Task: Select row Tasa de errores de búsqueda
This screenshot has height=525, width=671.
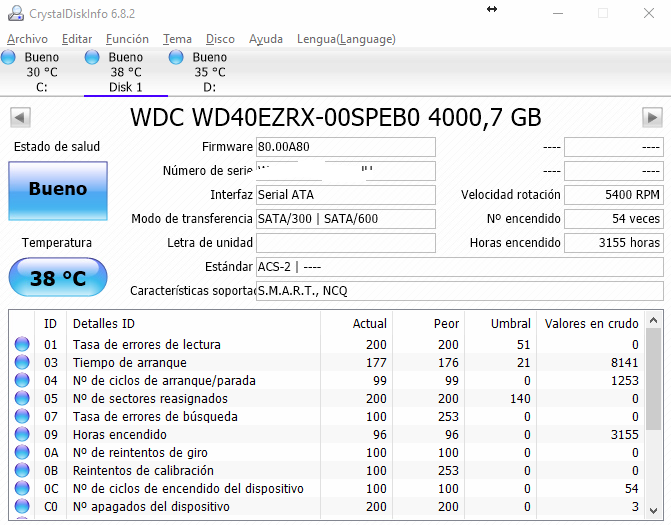Action: 327,416
